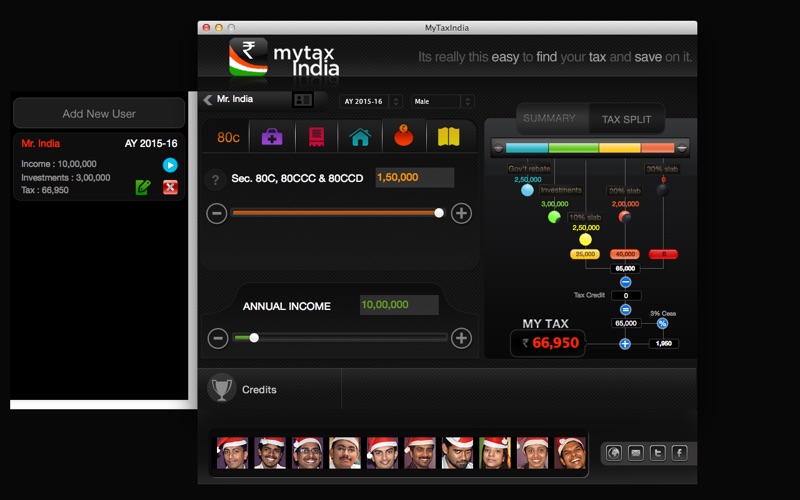Open the Male gender dropdown

442,101
